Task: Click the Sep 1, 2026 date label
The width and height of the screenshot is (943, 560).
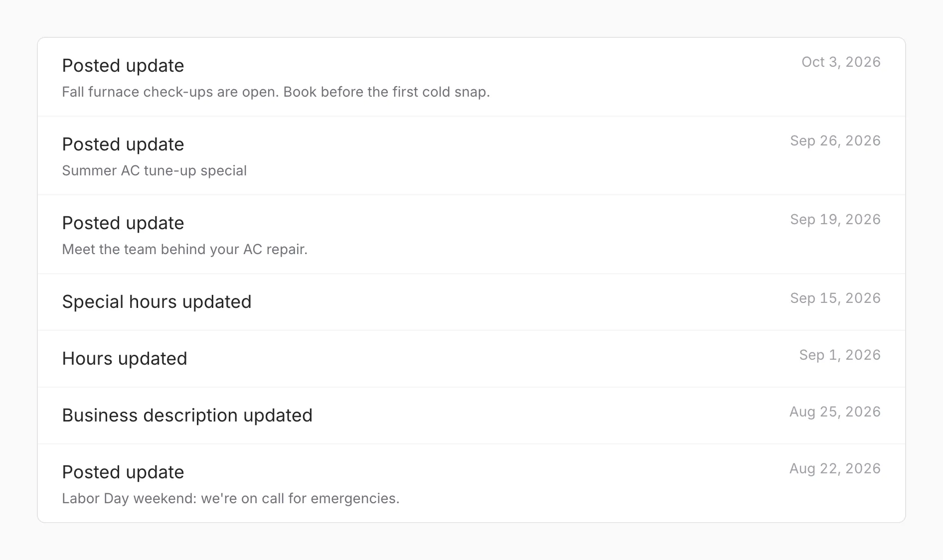Action: [x=840, y=355]
